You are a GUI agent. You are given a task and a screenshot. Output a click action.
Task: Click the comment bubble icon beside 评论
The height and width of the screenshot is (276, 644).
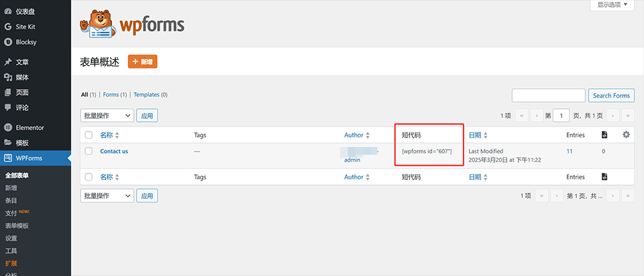[7, 108]
